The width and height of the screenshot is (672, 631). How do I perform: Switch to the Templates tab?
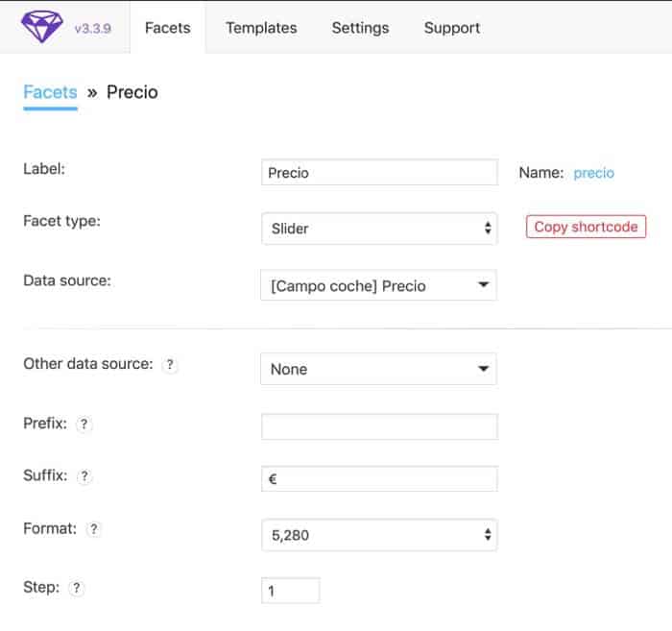(x=261, y=28)
